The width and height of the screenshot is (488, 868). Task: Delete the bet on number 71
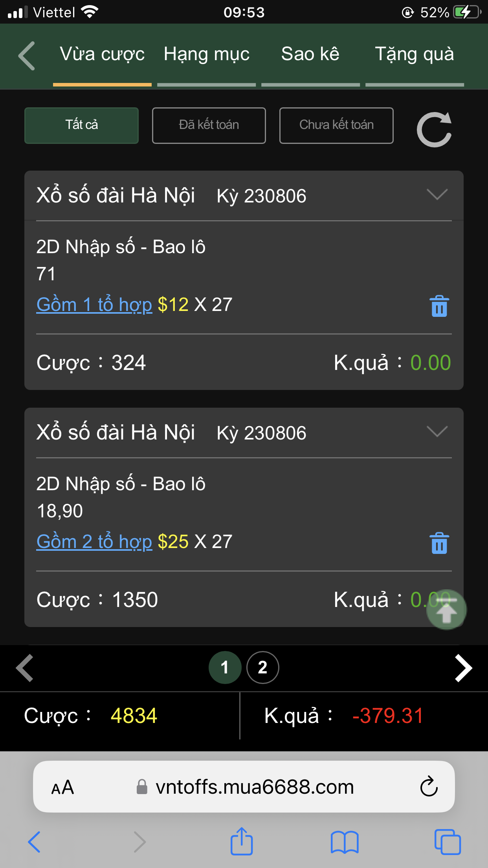pyautogui.click(x=439, y=306)
